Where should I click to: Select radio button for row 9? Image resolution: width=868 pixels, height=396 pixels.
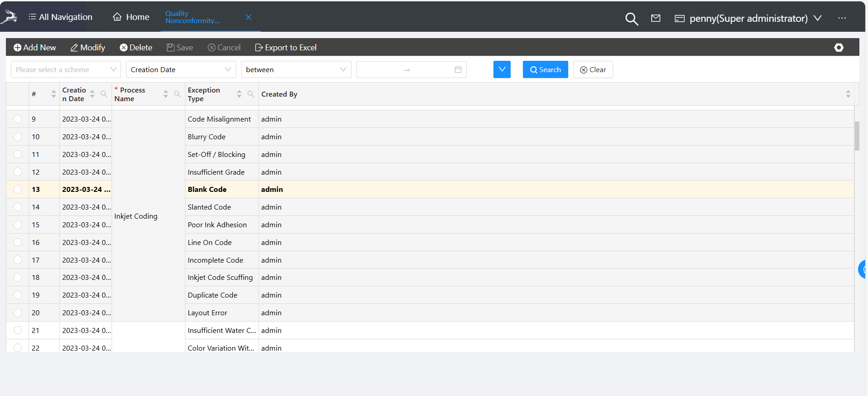(x=18, y=119)
